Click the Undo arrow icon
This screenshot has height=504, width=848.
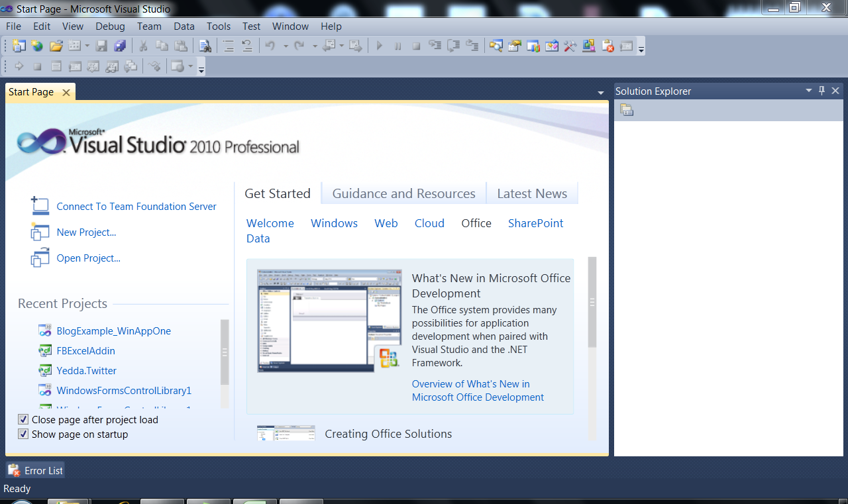270,46
